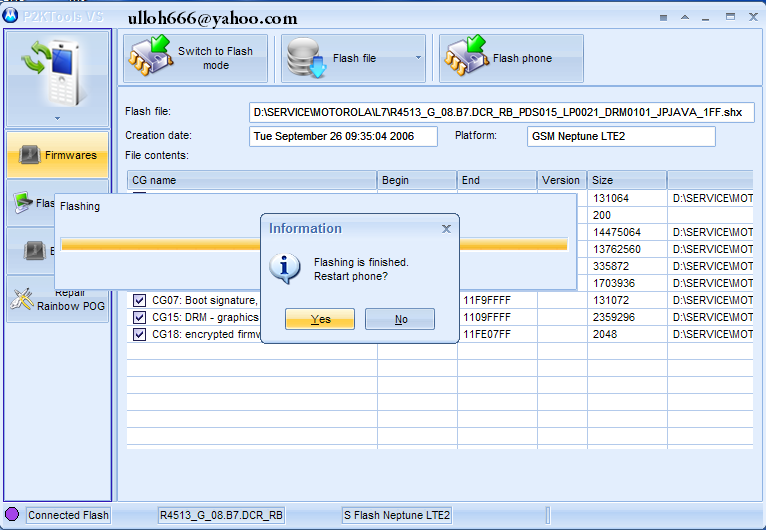This screenshot has width=768, height=530.
Task: Click End value 11F9FFFF
Action: [487, 300]
